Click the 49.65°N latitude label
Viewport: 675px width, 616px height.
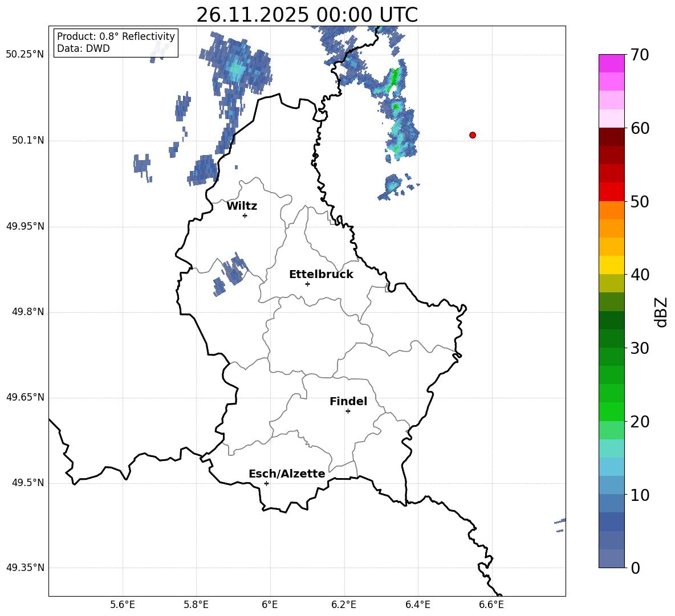(x=25, y=397)
